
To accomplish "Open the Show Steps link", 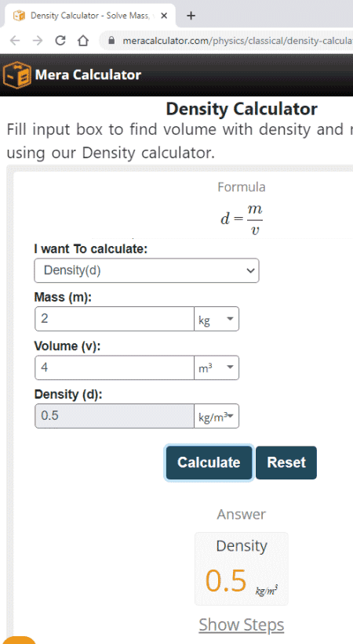I will (x=242, y=624).
